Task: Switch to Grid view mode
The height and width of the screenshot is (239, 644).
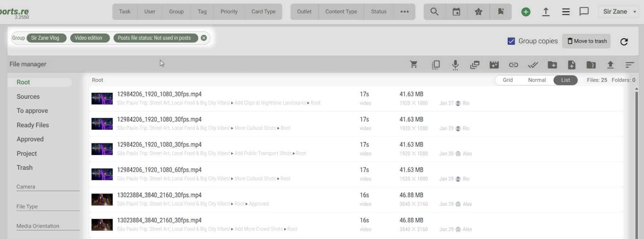Action: pyautogui.click(x=507, y=80)
